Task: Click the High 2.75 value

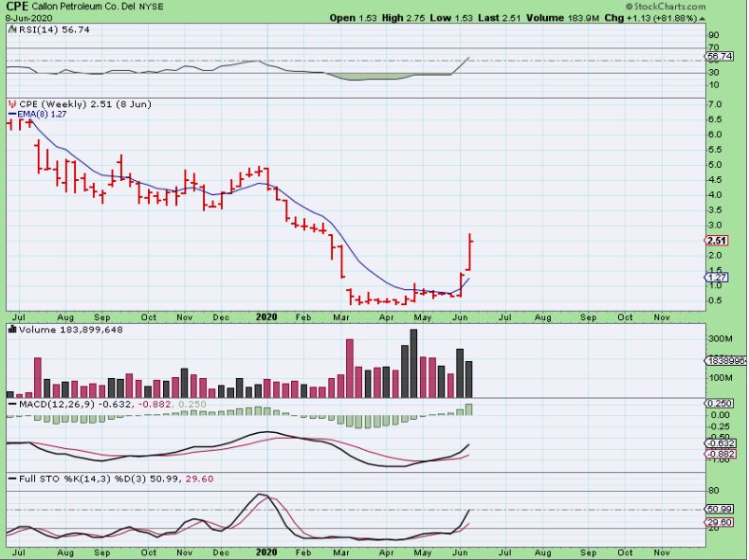Action: tap(403, 18)
